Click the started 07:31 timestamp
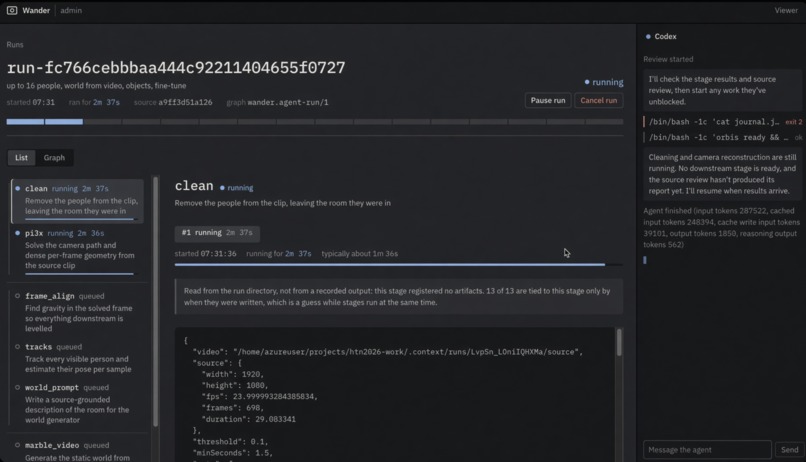 tap(30, 102)
